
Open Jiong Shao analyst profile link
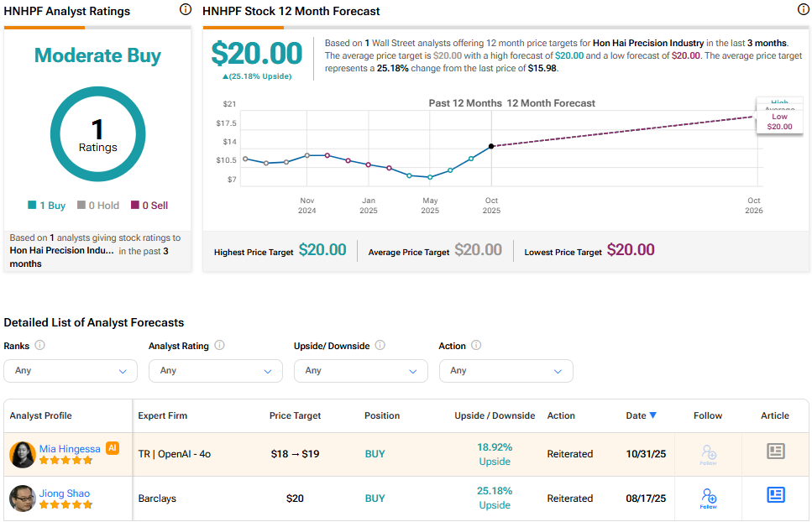pyautogui.click(x=65, y=493)
